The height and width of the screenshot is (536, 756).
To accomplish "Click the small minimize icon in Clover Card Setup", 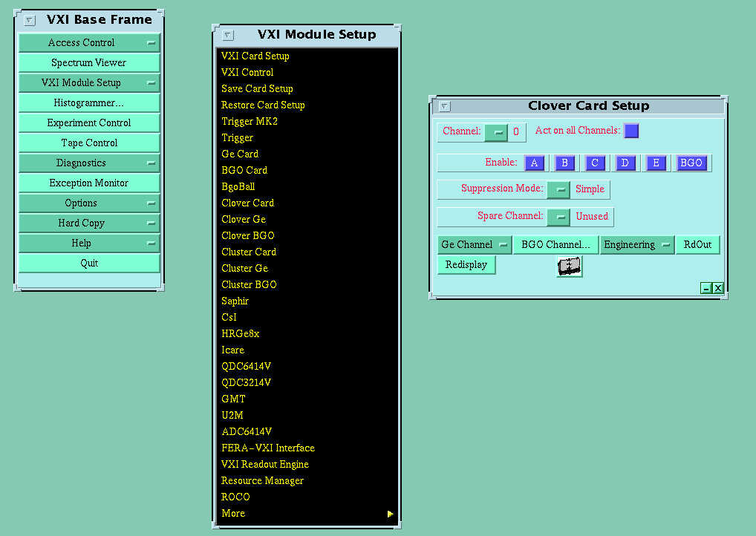I will (x=706, y=288).
